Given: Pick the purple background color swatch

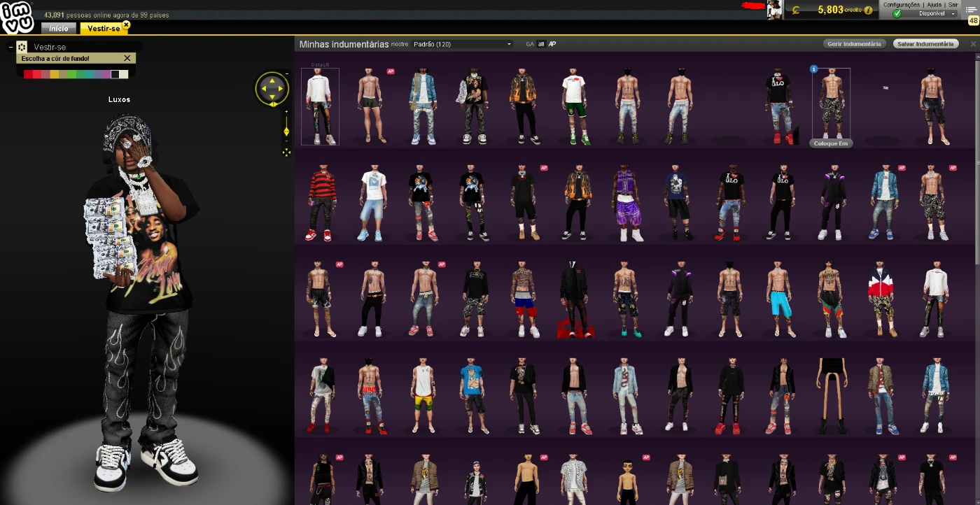Looking at the screenshot, I should coord(106,74).
